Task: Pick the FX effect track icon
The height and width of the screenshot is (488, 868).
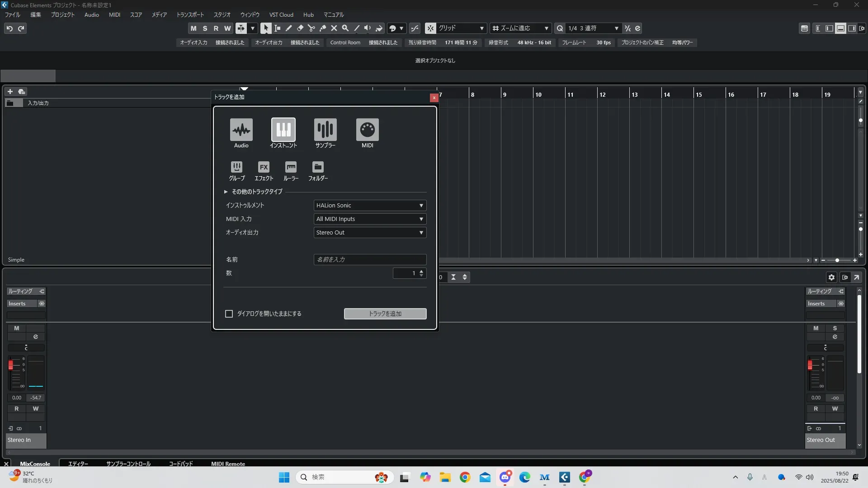Action: 264,167
